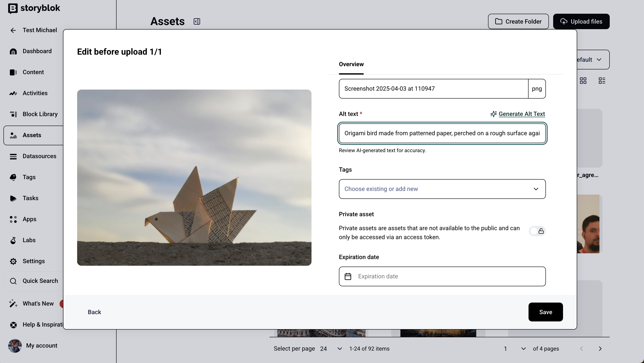
Task: Click the 'of 4 pages' text
Action: tap(546, 349)
